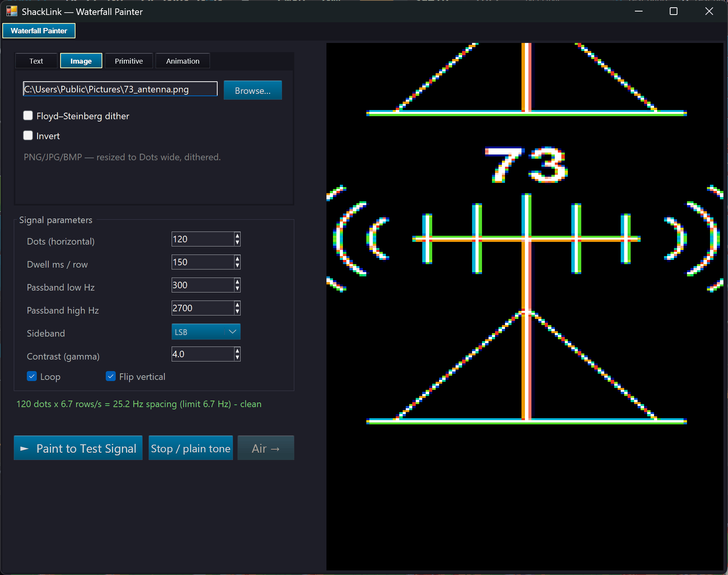Click the 73 antenna waterfall preview
728x575 pixels.
[525, 306]
